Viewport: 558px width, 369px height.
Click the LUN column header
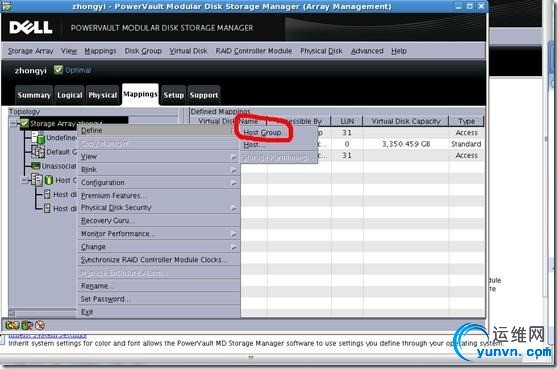point(347,121)
